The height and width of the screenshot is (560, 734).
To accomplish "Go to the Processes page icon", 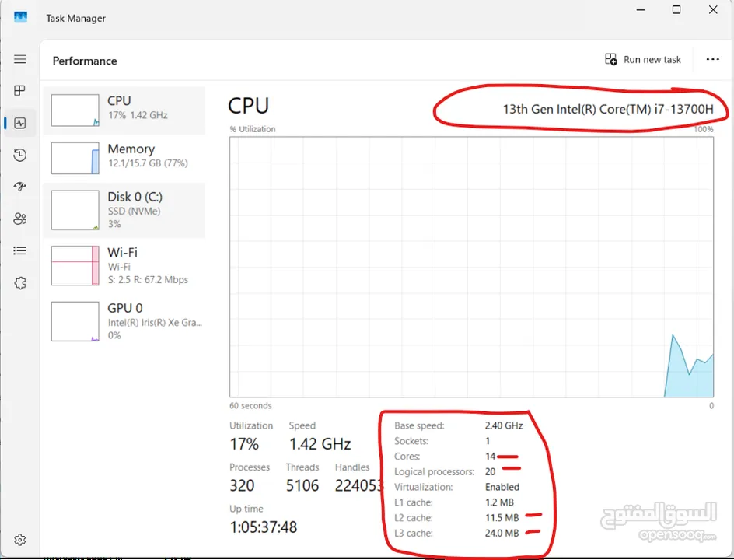I will pyautogui.click(x=20, y=91).
